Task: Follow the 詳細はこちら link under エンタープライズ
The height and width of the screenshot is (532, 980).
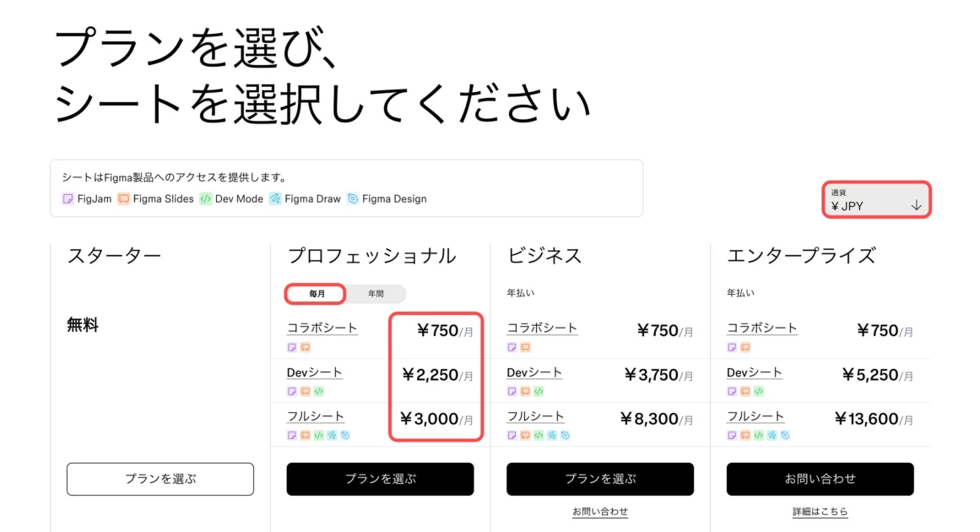Action: [x=820, y=512]
